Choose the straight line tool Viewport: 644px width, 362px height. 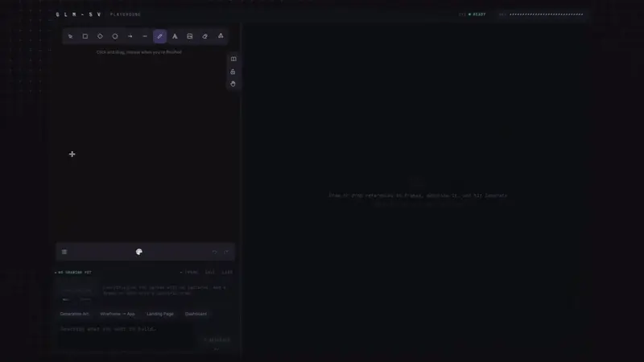145,36
